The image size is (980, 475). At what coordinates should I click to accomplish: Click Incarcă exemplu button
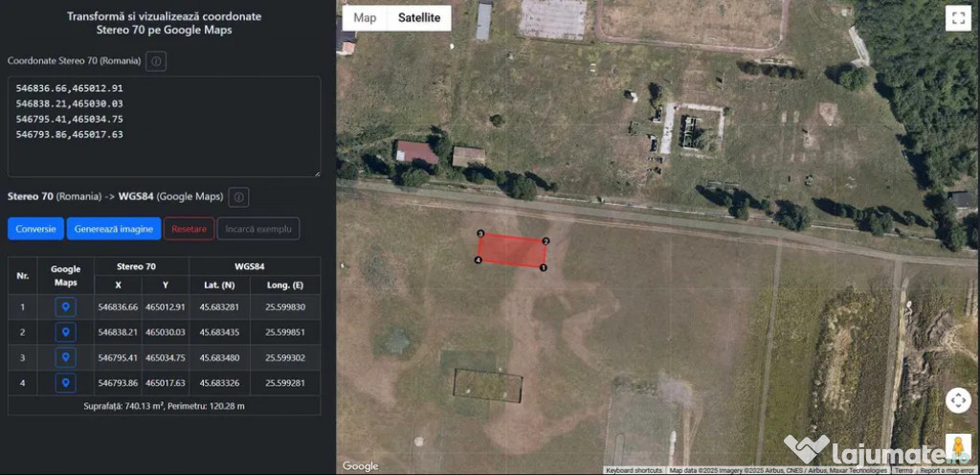pos(258,229)
